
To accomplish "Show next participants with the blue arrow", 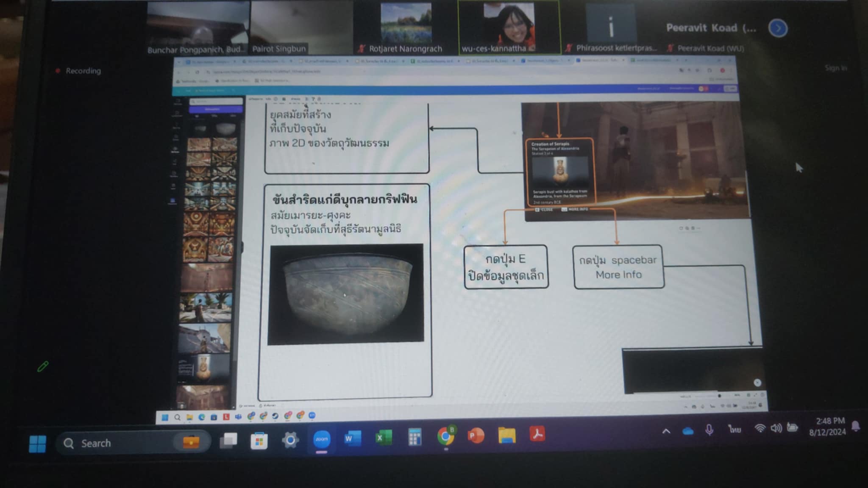I will click(x=778, y=28).
